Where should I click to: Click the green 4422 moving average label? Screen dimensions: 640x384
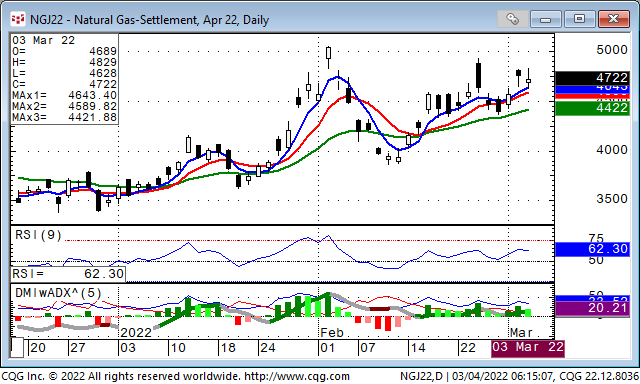point(593,108)
